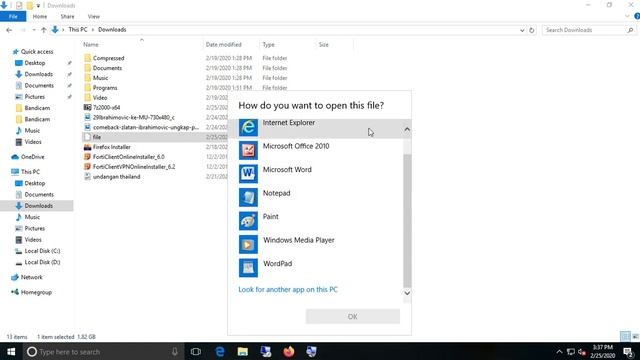Image resolution: width=640 pixels, height=360 pixels.
Task: Select Internet Explorer in open-with list
Action: click(x=320, y=128)
